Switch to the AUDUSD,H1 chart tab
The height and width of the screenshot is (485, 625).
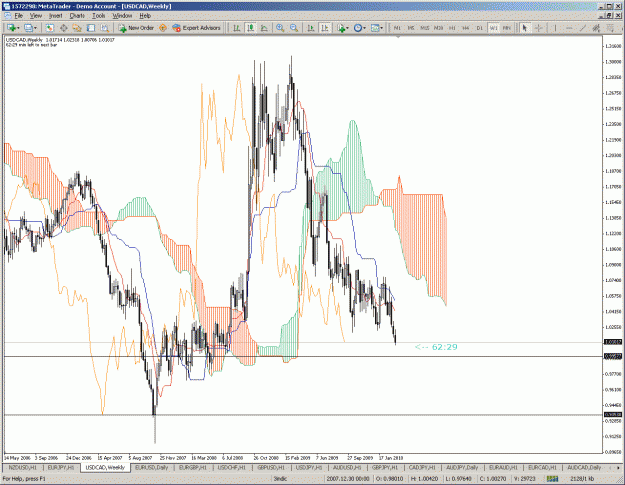tap(347, 467)
